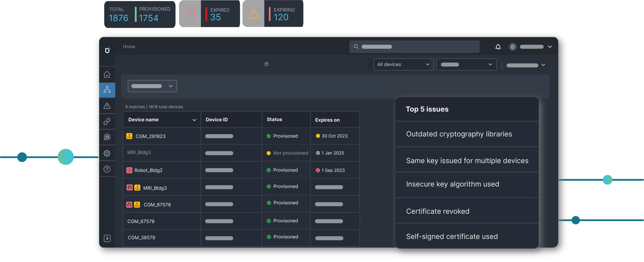Expand the sidebar with the arrow toggle
Viewport: 644px width, 262px height.
click(107, 238)
